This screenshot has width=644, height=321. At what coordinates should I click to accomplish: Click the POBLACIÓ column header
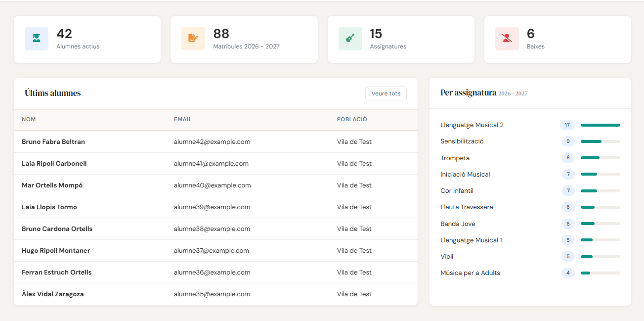tap(352, 119)
